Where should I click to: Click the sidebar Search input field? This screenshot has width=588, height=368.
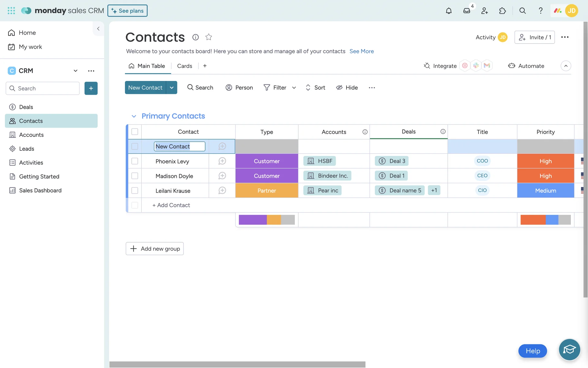pos(46,88)
